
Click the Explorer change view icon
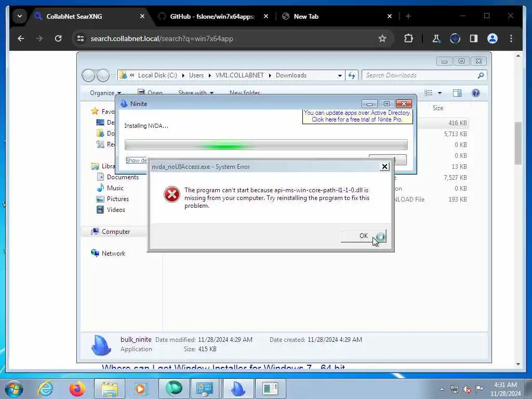click(429, 93)
